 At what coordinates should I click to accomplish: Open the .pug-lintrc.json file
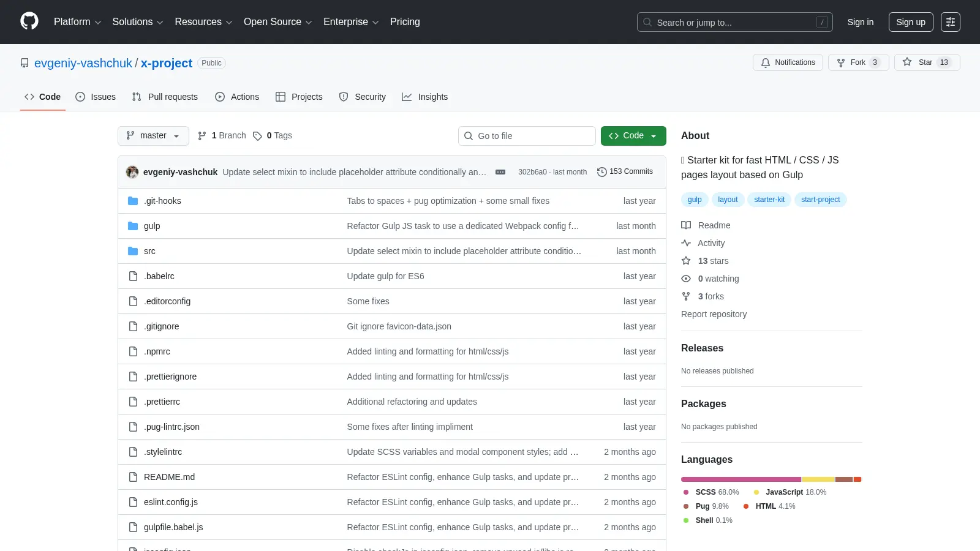pyautogui.click(x=171, y=427)
